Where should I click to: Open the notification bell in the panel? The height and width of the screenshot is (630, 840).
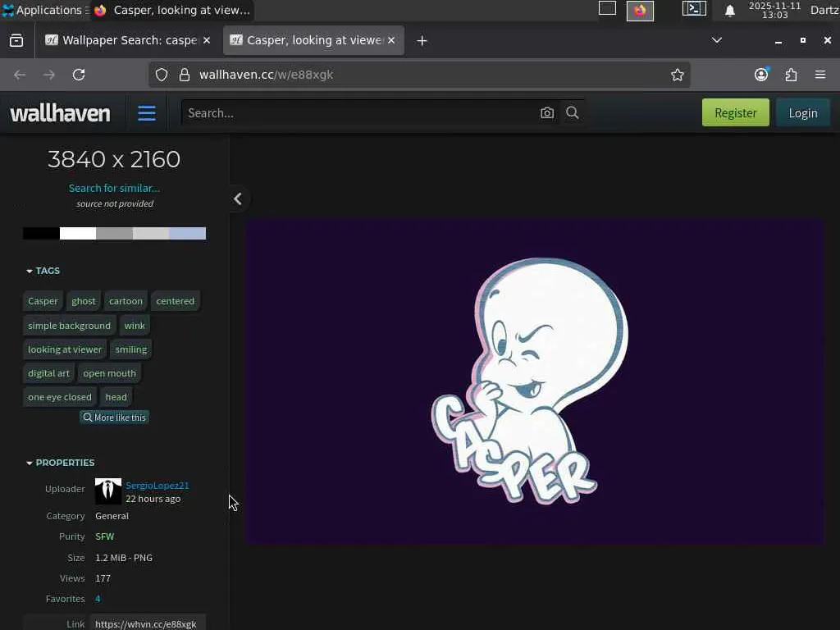pyautogui.click(x=729, y=10)
